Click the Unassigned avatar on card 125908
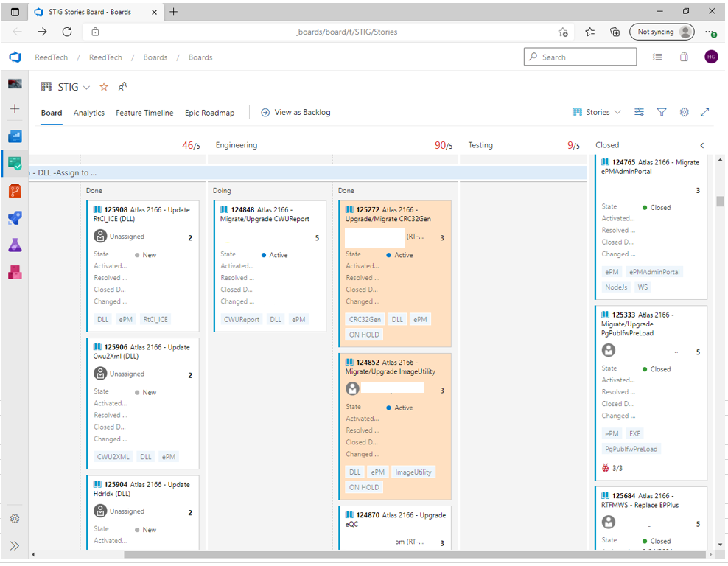728x566 pixels. (100, 237)
